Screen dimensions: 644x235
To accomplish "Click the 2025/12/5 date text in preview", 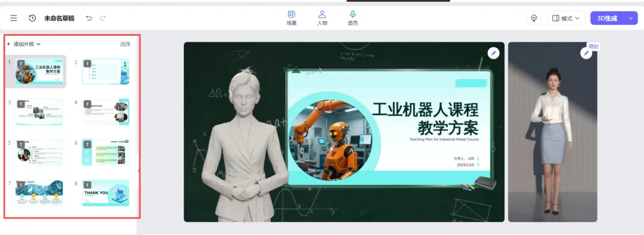I will tap(466, 165).
